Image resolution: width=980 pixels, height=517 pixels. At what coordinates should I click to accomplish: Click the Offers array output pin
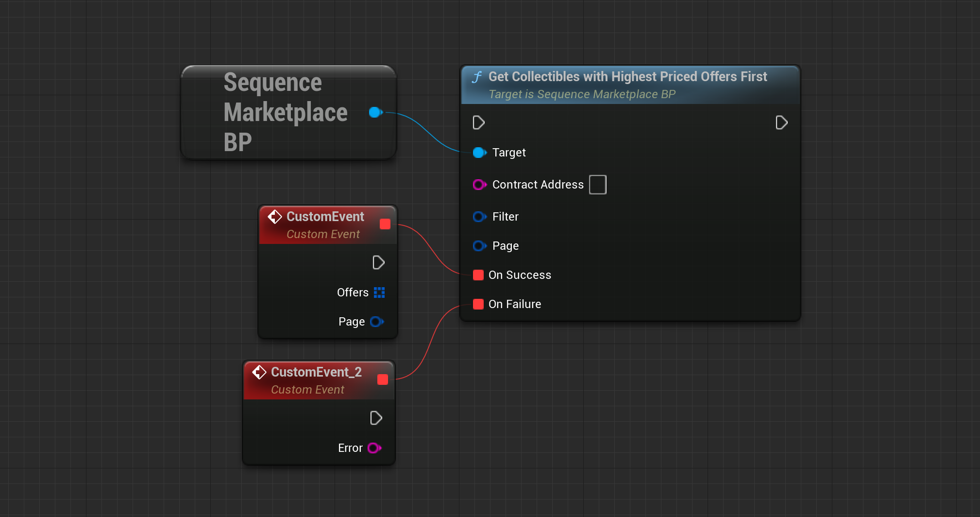click(x=379, y=293)
